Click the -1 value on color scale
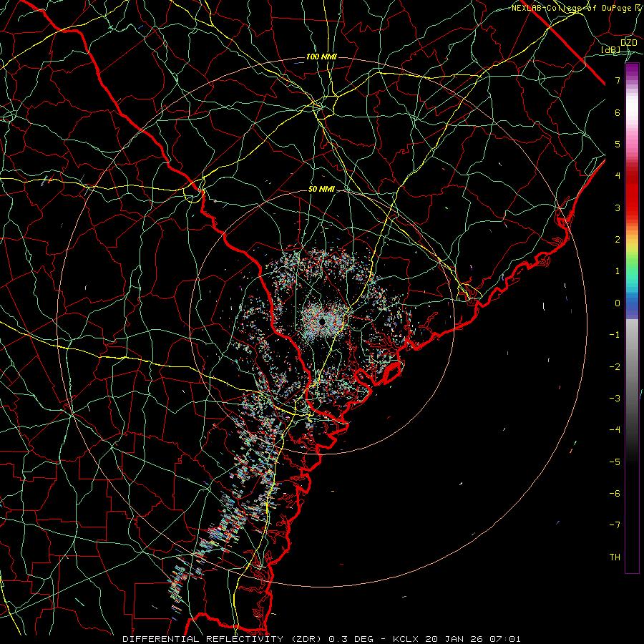The image size is (644, 644). point(615,335)
